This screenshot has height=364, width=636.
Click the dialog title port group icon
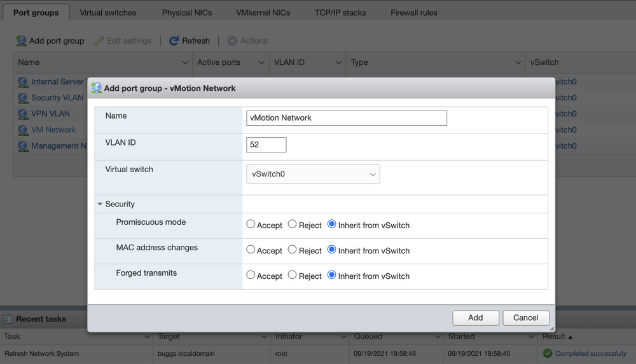[96, 88]
